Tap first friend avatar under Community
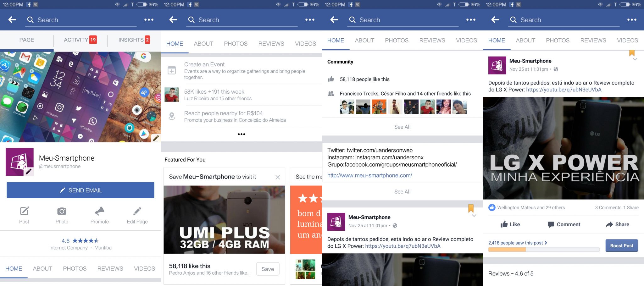Viewport: 644px width, 286px height. tap(347, 107)
